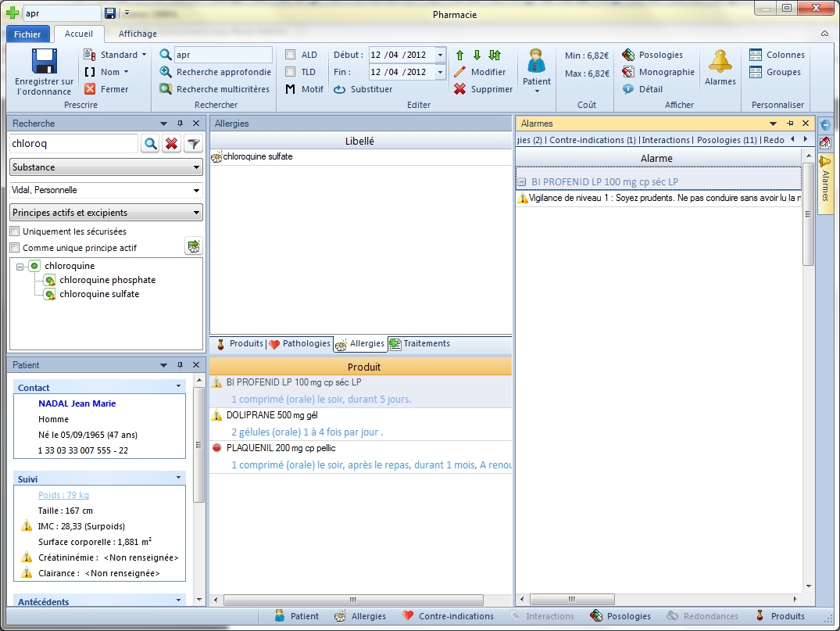
Task: Check Uniquement les sécurisées option
Action: coord(15,231)
